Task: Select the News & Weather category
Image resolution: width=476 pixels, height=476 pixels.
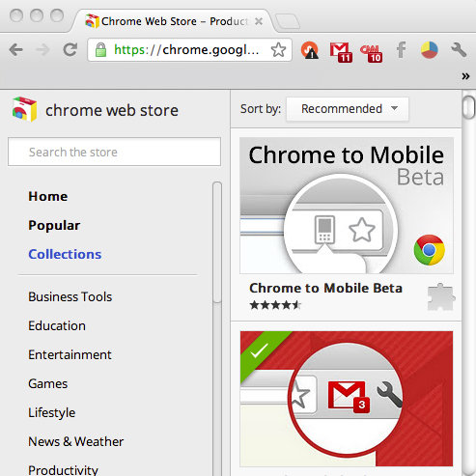Action: [x=76, y=441]
